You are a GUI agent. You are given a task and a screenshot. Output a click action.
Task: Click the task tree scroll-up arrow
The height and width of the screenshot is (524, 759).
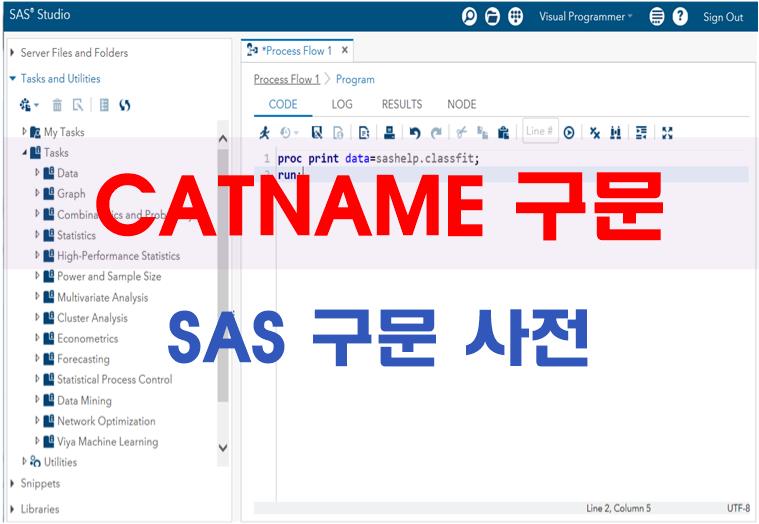[223, 139]
